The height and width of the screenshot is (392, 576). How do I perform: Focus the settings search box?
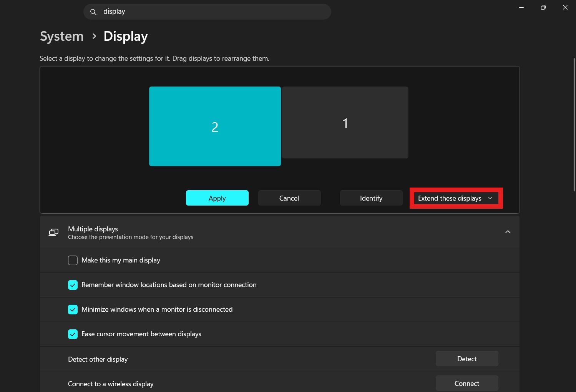207,12
